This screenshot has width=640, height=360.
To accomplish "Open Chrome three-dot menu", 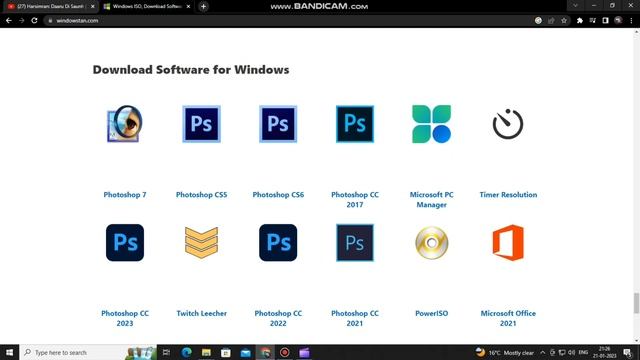I will click(631, 20).
